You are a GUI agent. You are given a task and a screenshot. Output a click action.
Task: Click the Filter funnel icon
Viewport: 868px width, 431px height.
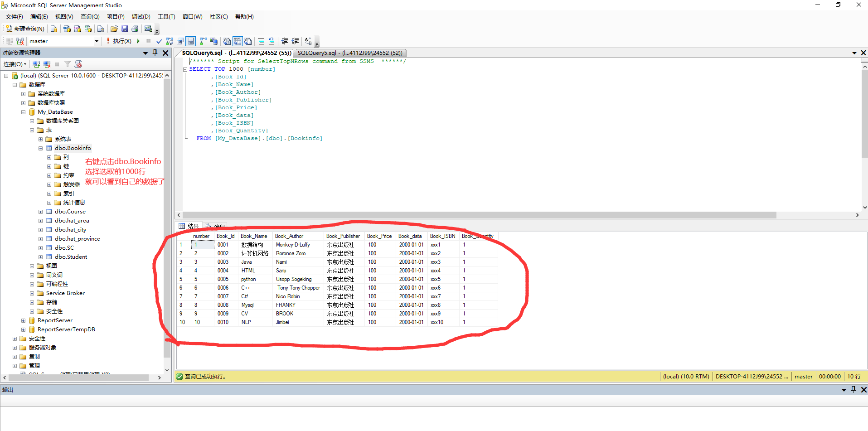point(68,64)
